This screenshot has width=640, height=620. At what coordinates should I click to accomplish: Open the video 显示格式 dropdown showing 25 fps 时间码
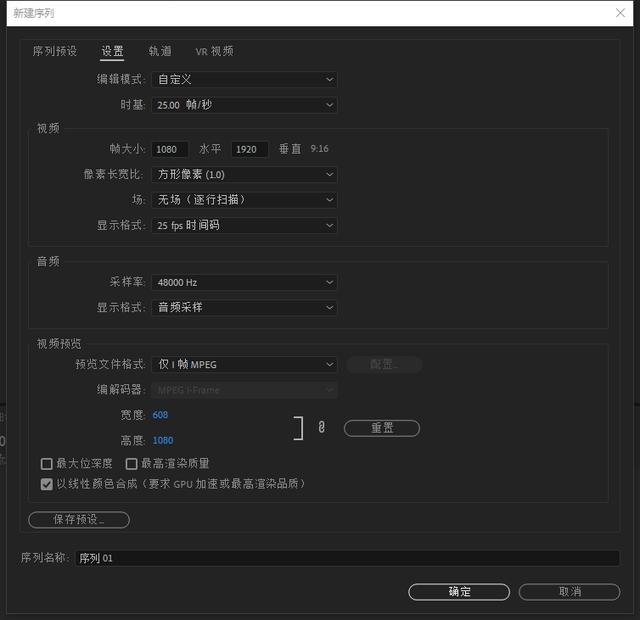pyautogui.click(x=244, y=225)
